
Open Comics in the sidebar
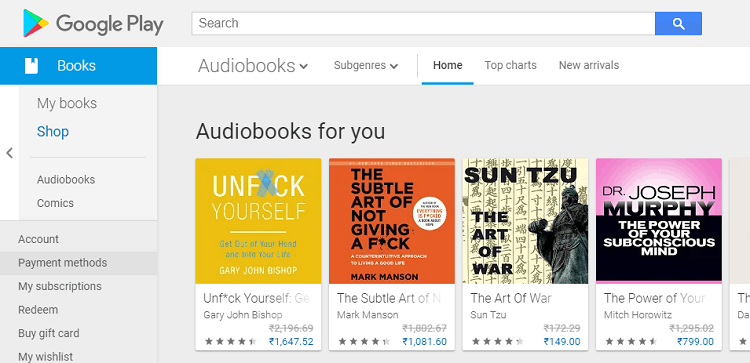(x=55, y=203)
